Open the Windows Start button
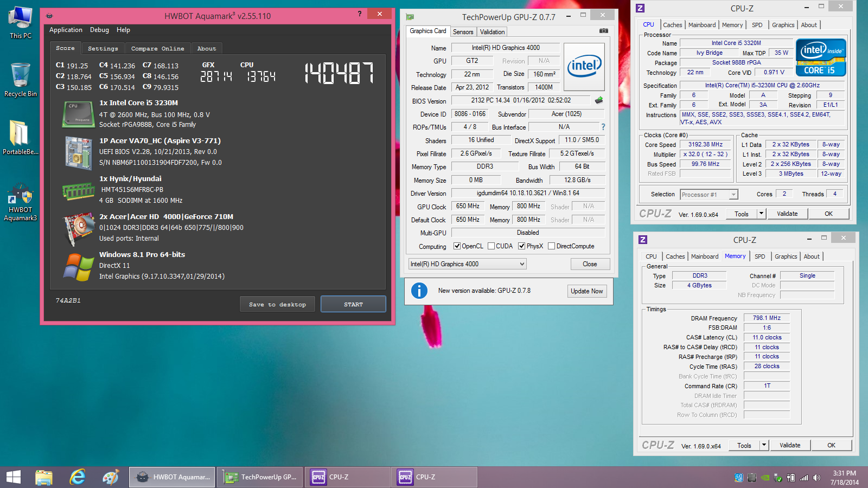This screenshot has height=488, width=868. [x=14, y=477]
